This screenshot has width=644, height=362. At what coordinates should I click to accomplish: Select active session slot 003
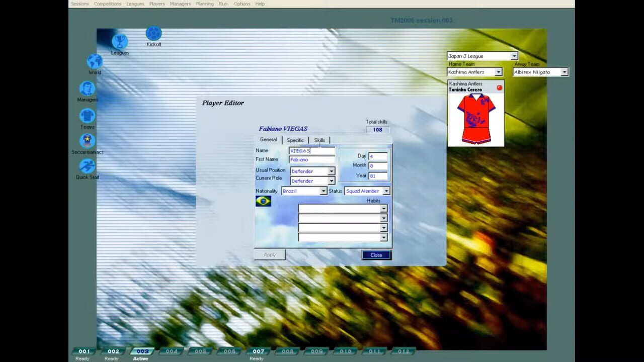(x=142, y=351)
